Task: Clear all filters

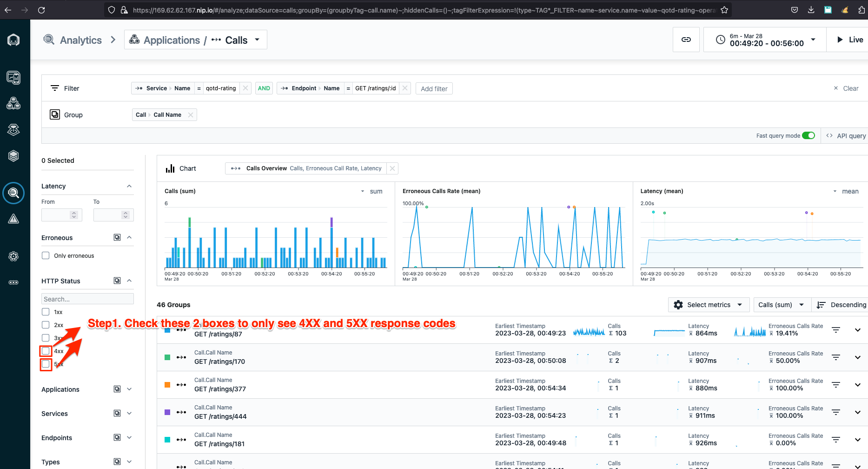Action: 846,88
